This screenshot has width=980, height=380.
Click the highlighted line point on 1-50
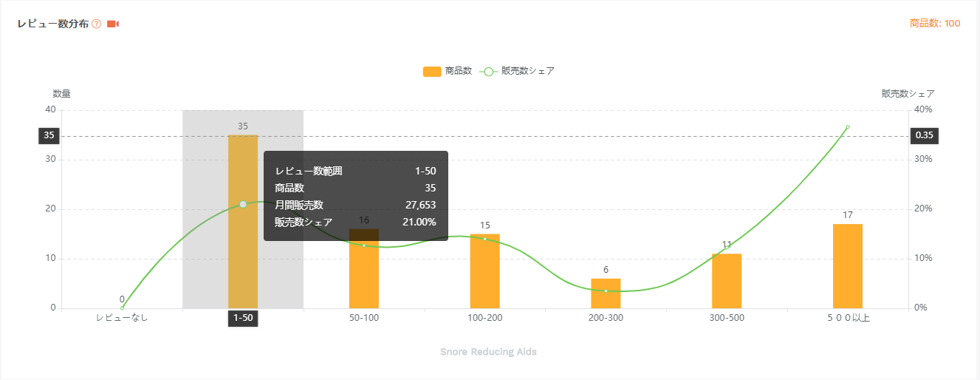pyautogui.click(x=243, y=204)
